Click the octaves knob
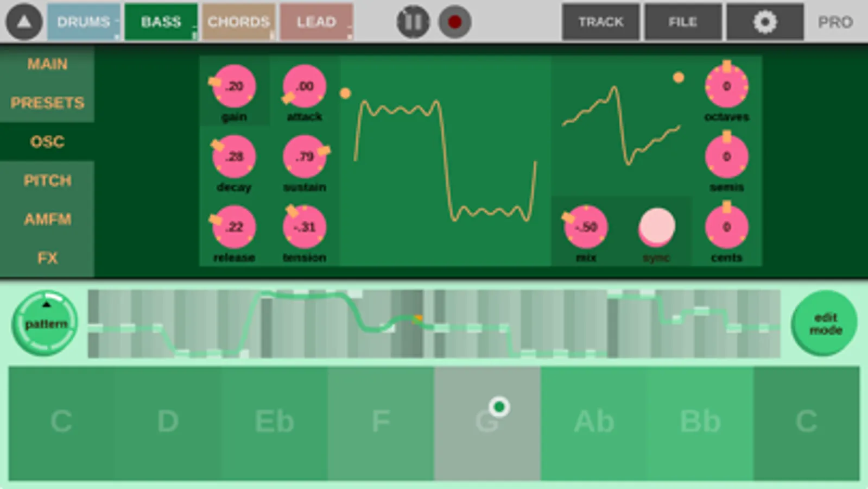 tap(727, 86)
